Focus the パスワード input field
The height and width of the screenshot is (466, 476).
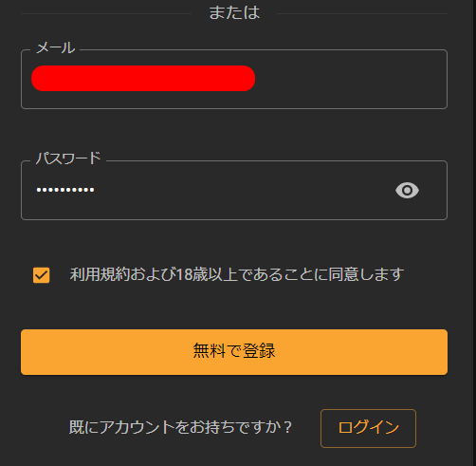click(x=234, y=190)
